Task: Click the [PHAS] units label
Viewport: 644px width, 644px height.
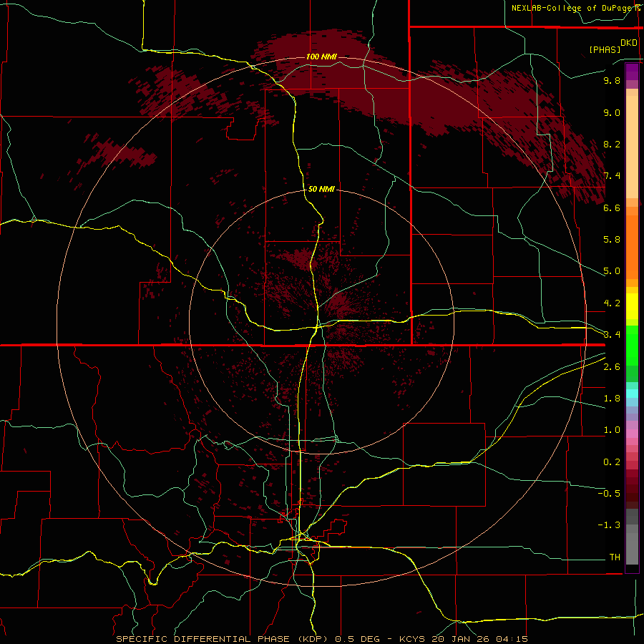Action: click(605, 49)
